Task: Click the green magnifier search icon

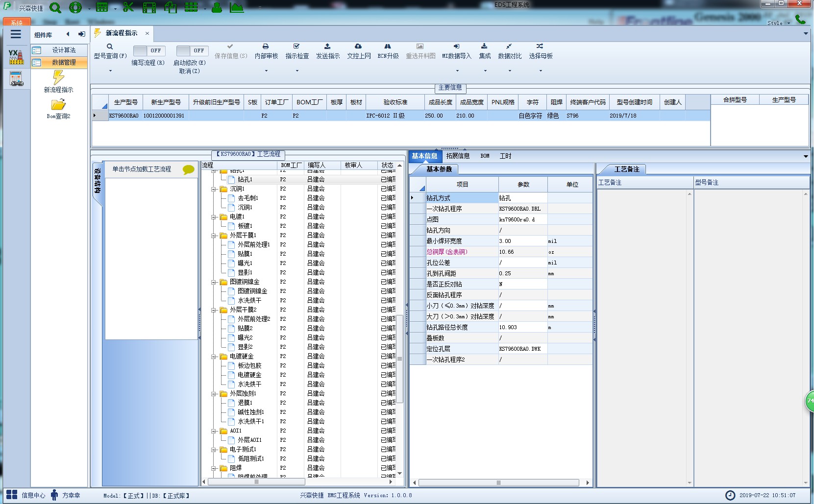Action: (x=55, y=7)
